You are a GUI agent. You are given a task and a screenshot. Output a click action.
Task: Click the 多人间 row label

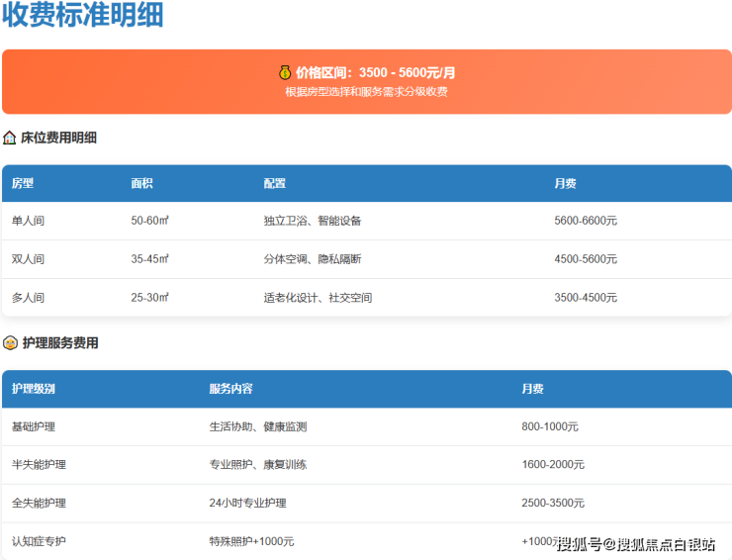28,297
